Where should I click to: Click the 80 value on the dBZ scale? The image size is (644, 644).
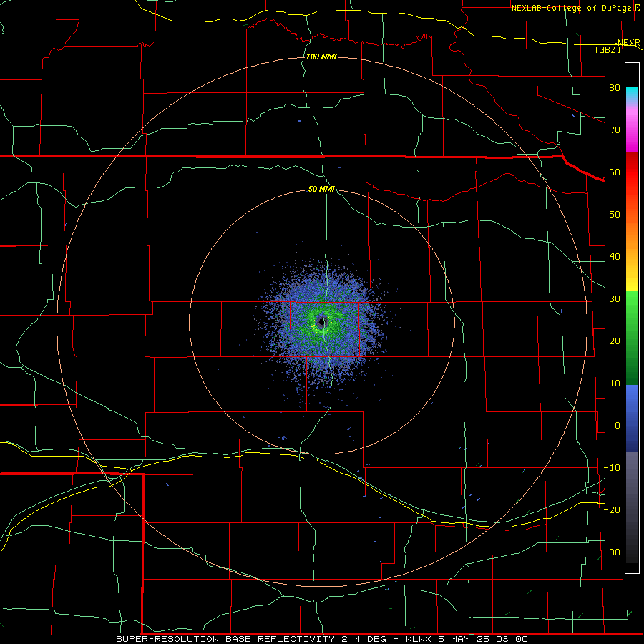[x=615, y=87]
